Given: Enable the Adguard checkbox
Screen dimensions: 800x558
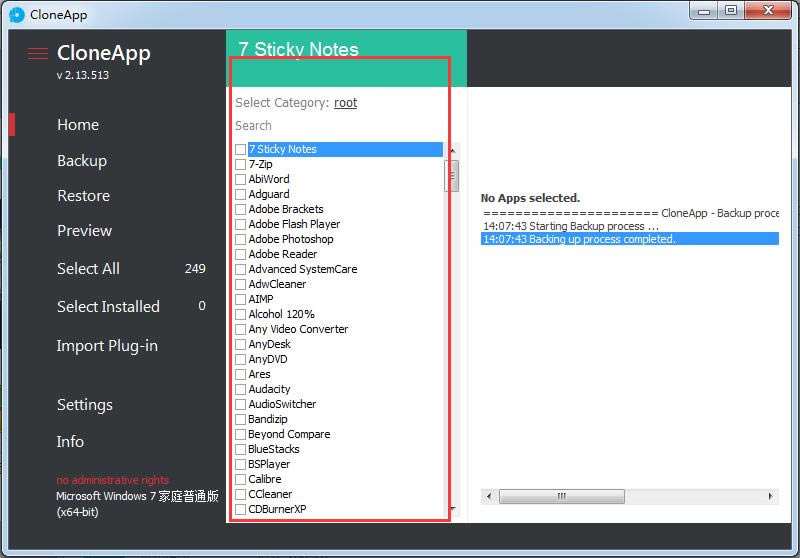Looking at the screenshot, I should pyautogui.click(x=240, y=194).
